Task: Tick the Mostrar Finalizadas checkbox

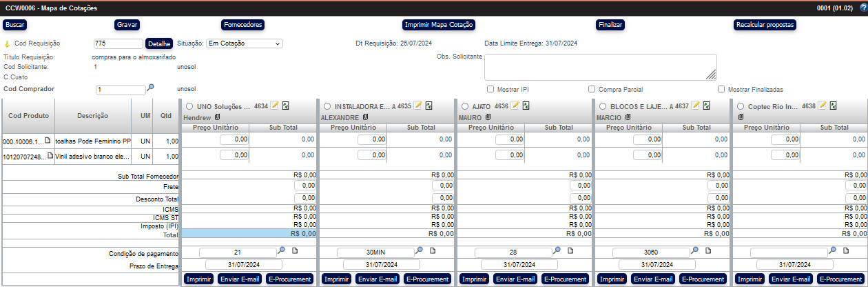Action: [721, 89]
